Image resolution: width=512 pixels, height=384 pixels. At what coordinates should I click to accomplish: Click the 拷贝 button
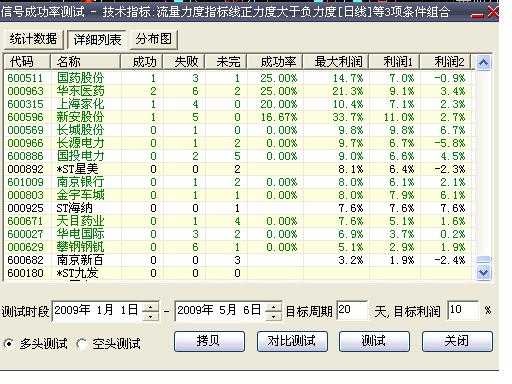209,341
